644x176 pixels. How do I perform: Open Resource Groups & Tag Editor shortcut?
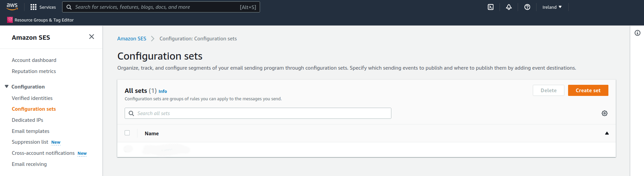pyautogui.click(x=41, y=20)
